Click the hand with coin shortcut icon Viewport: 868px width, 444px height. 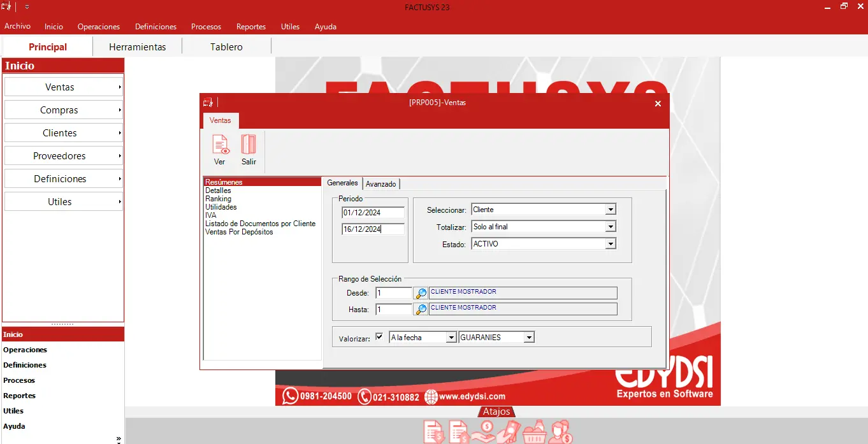pyautogui.click(x=484, y=432)
